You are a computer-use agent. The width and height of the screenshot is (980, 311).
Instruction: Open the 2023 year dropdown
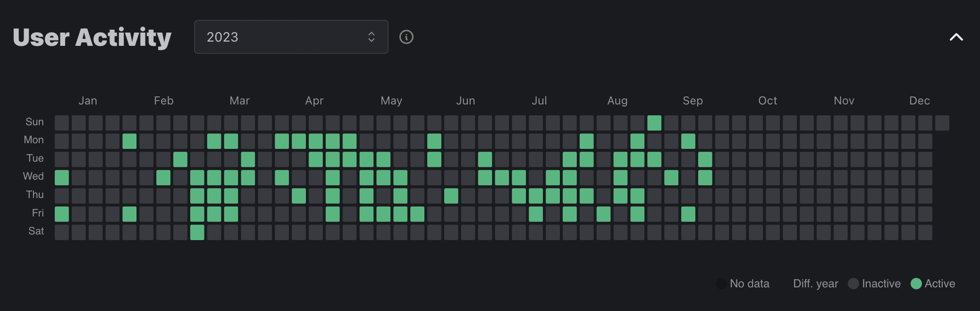point(291,37)
